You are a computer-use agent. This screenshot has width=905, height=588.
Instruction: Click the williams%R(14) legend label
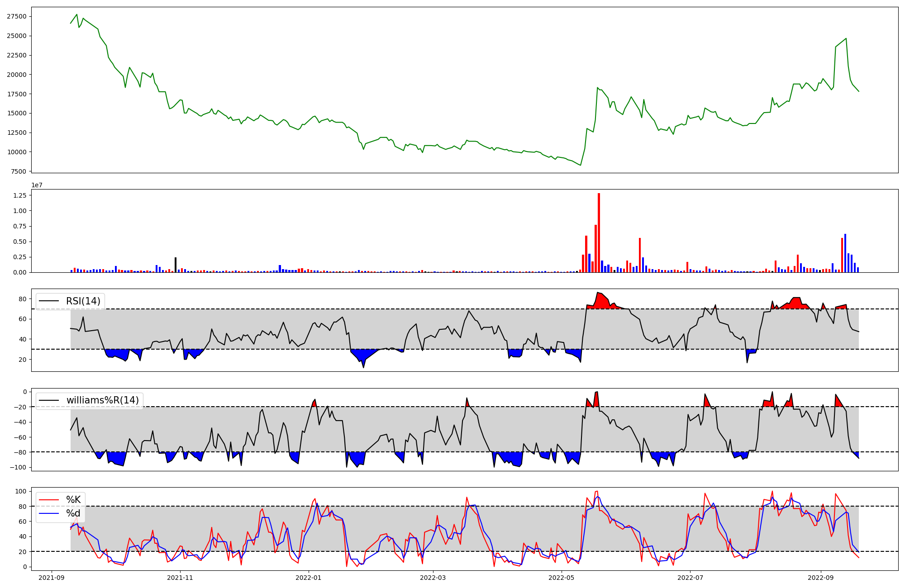[102, 400]
